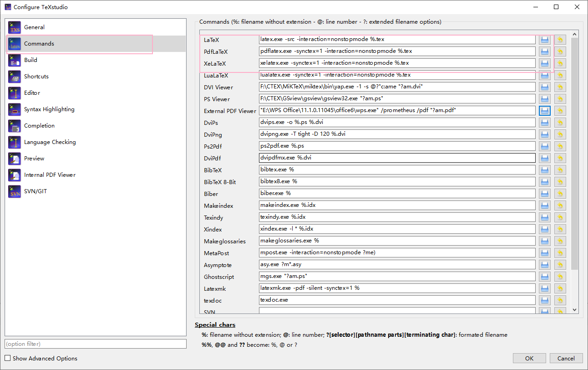Click the commands list vertical scrollbar
Image resolution: width=588 pixels, height=370 pixels.
coord(575,154)
